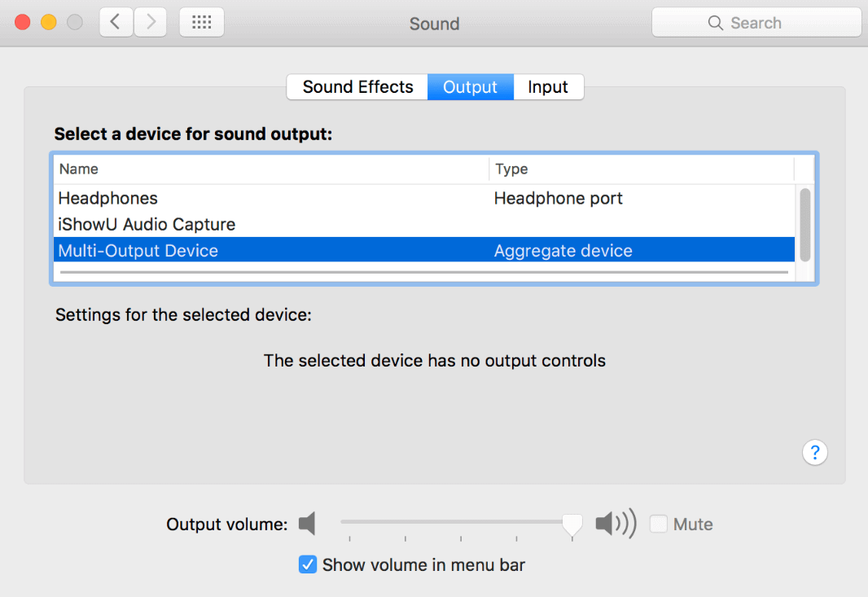
Task: Click the magnifying glass search icon
Action: (716, 23)
